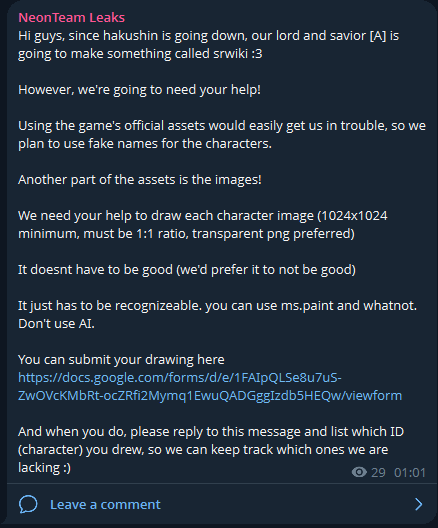Click the paragraph asking to list which ID
This screenshot has width=438, height=528.
point(211,450)
